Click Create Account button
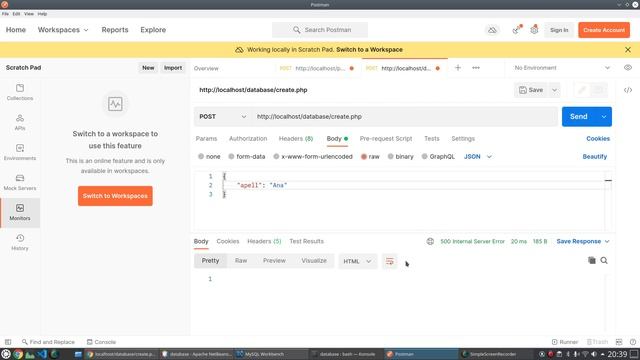640x360 pixels. pos(604,30)
